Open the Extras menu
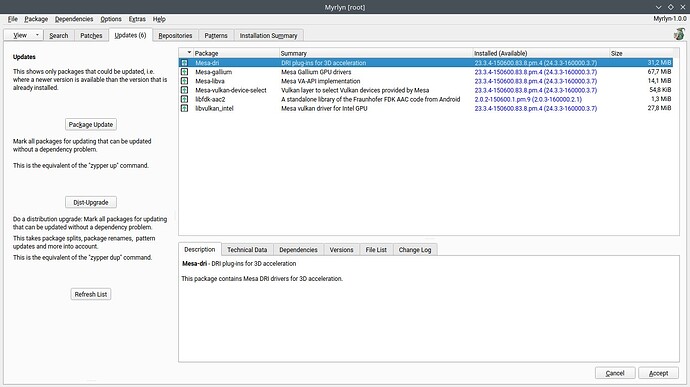Screen dimensions: 690x387 point(137,19)
